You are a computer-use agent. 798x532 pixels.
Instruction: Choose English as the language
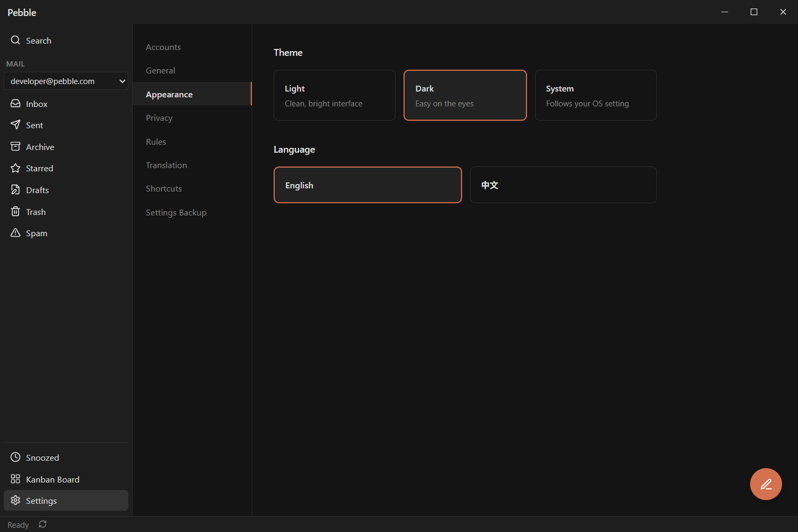[x=368, y=185]
